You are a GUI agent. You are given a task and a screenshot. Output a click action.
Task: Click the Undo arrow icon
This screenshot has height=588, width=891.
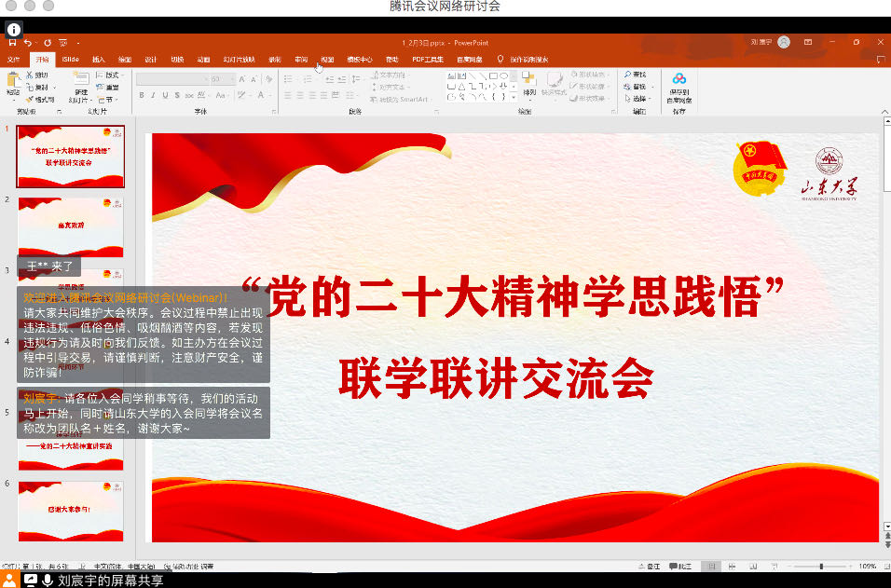coord(29,43)
